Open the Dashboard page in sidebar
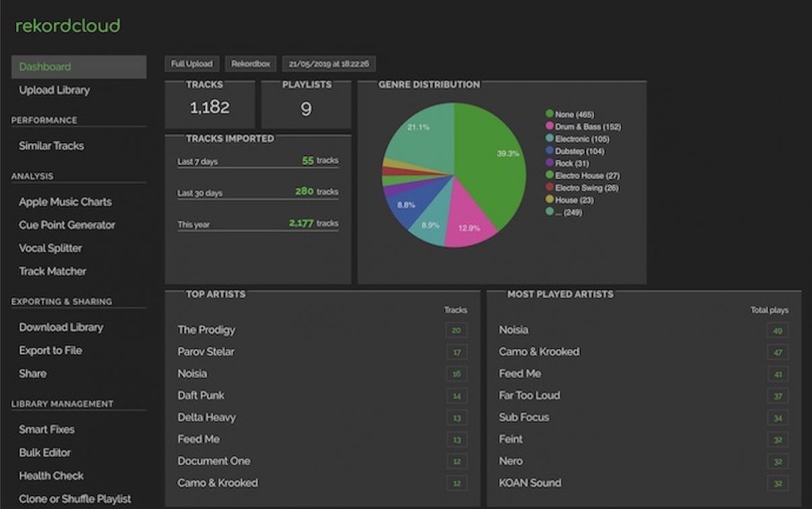Viewport: 812px width, 509px height. tap(79, 67)
